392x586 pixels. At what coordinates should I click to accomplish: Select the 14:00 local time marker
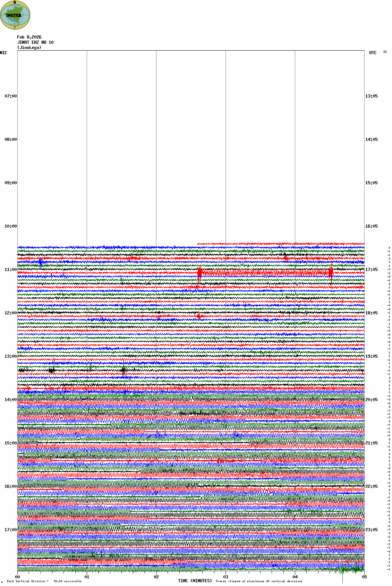click(10, 400)
